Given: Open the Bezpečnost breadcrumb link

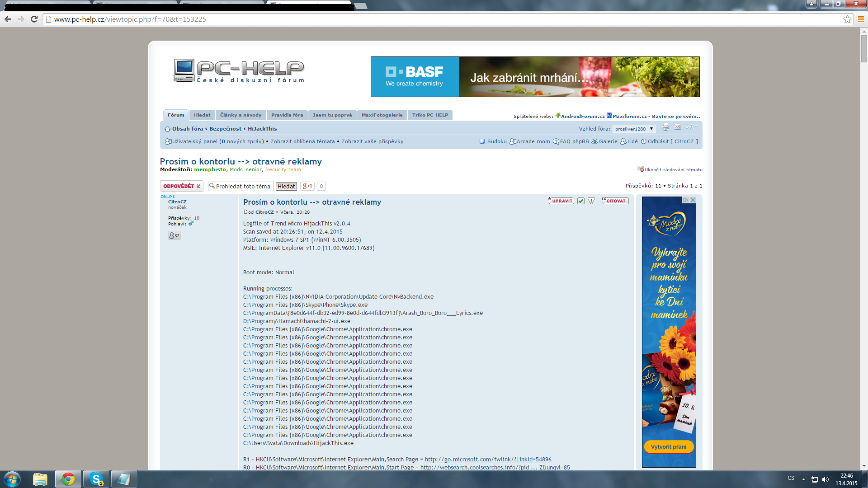Looking at the screenshot, I should (225, 129).
